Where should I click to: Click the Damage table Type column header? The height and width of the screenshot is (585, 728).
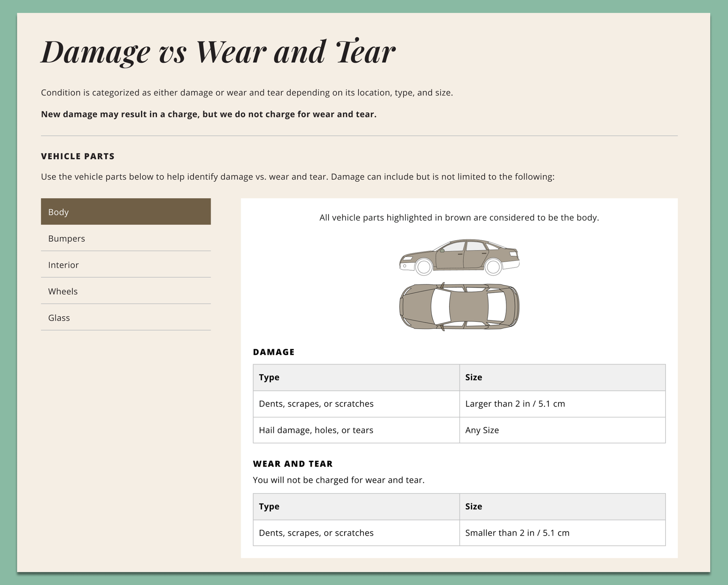click(269, 377)
